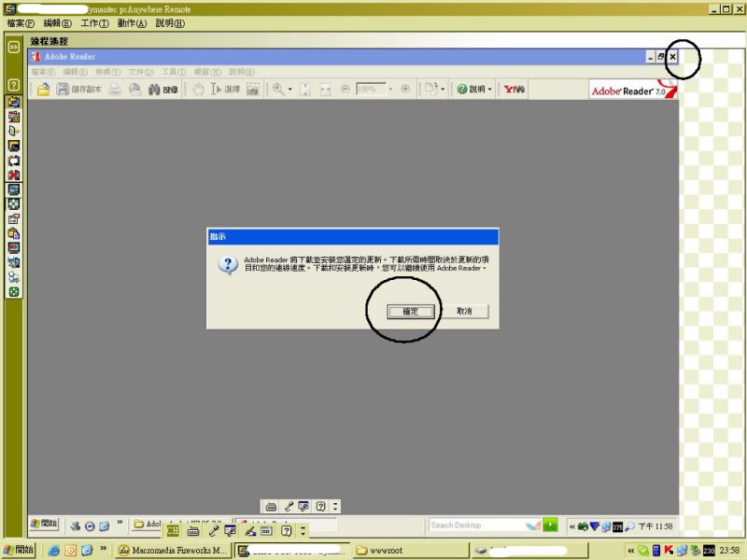Select the Zoom In magnifier tool
This screenshot has width=747, height=560.
coord(278,89)
